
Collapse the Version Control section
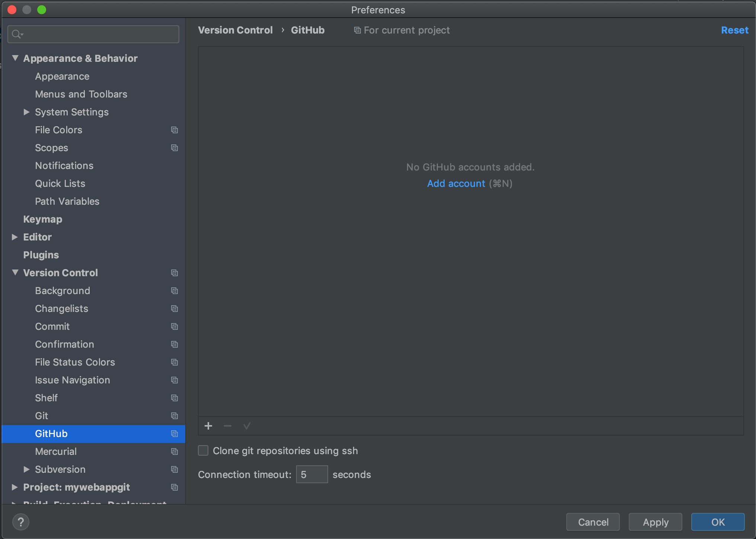point(15,272)
